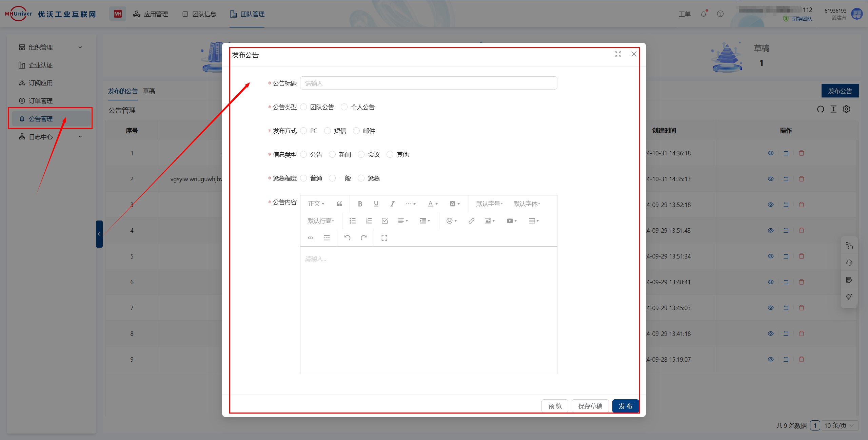Click the 保存草稿 button

[590, 406]
